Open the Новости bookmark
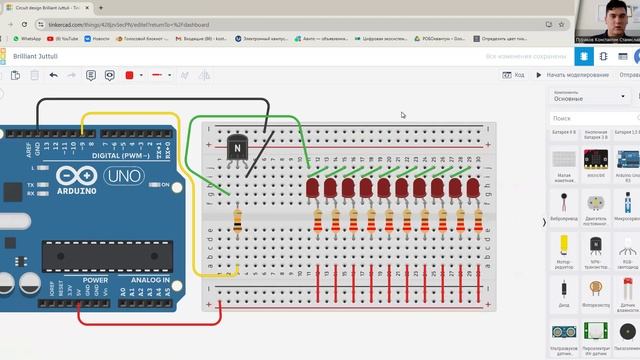The width and height of the screenshot is (640, 360). pos(97,39)
